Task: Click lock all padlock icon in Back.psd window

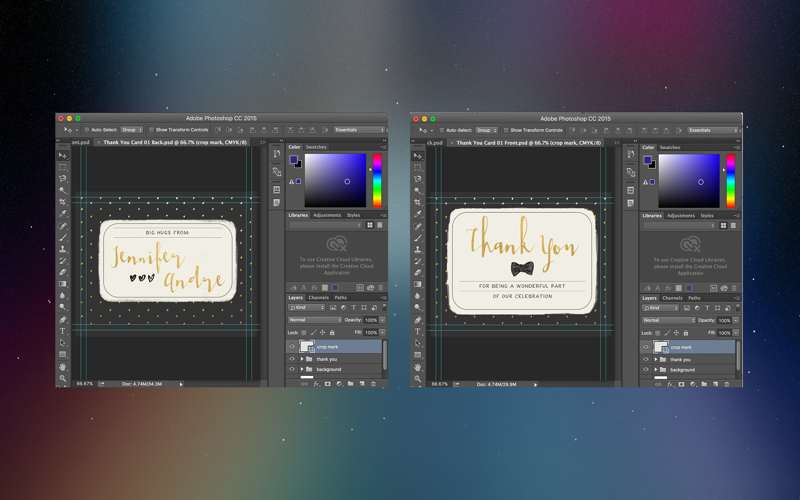Action: click(x=332, y=333)
